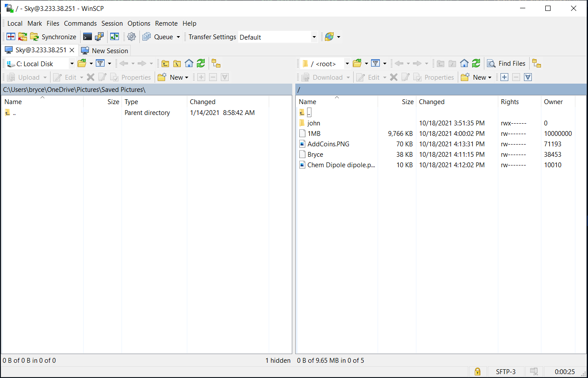Click the local Parent directory '..' entry

click(x=14, y=113)
